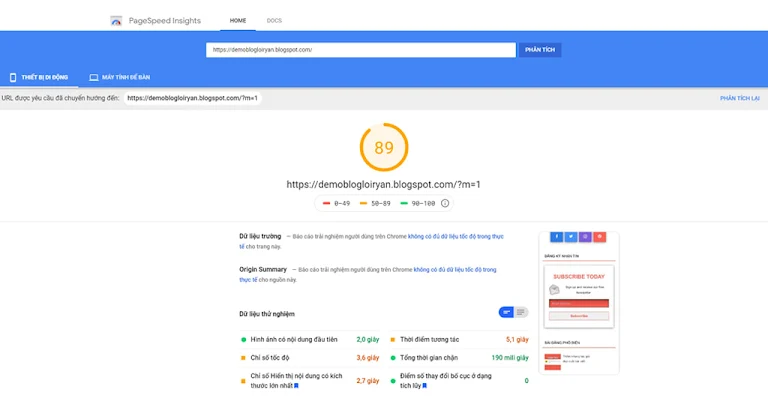Click the '3,6 giây' value
The width and height of the screenshot is (768, 404).
tap(368, 358)
